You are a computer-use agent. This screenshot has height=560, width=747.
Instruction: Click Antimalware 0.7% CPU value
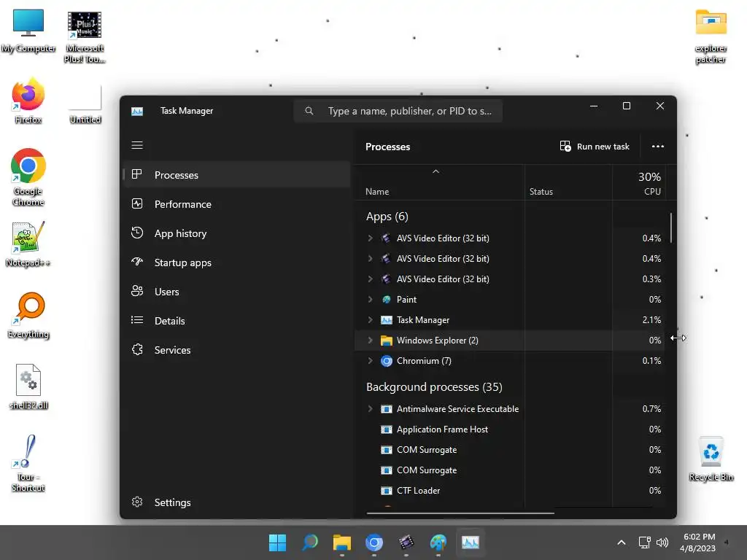coord(651,409)
